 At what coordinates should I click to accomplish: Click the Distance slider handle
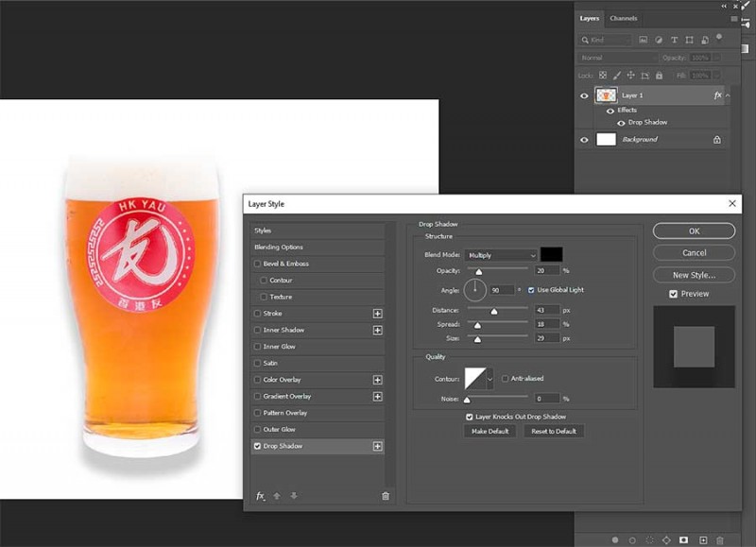pyautogui.click(x=493, y=312)
